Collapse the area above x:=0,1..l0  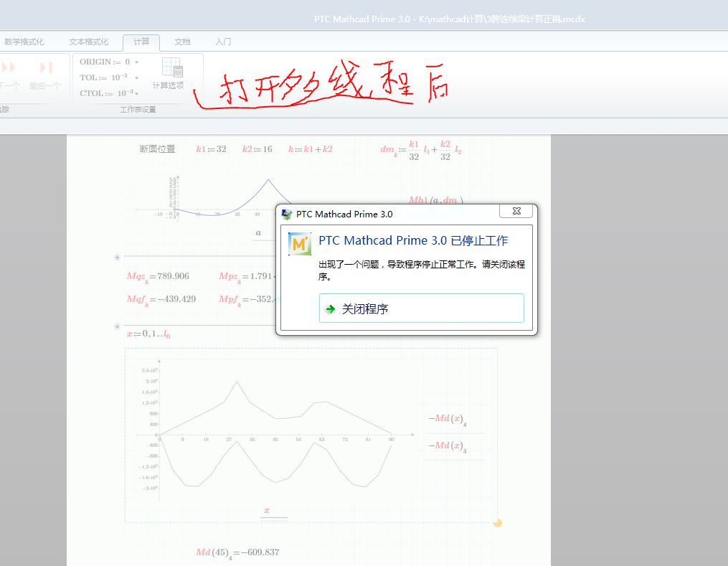pyautogui.click(x=117, y=326)
